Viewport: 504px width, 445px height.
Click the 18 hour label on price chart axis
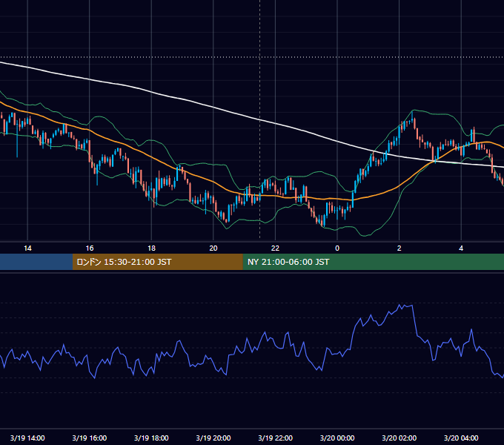point(151,248)
